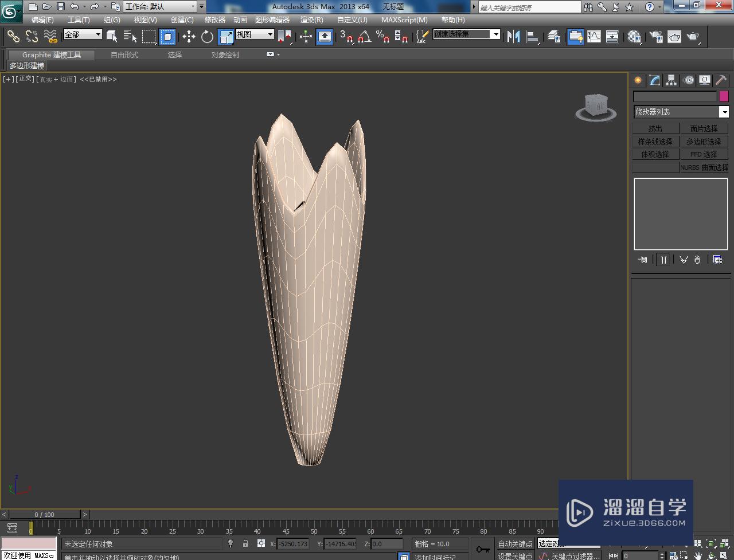Click the MAXScript listener pink field
Viewport: 734px width, 560px height.
point(29,543)
